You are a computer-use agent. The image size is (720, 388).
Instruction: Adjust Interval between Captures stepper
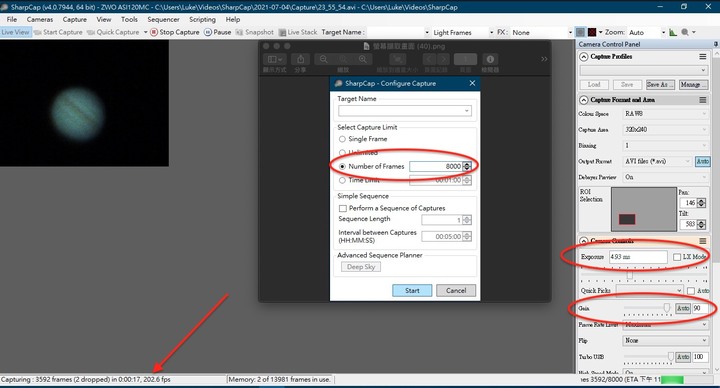click(x=467, y=236)
